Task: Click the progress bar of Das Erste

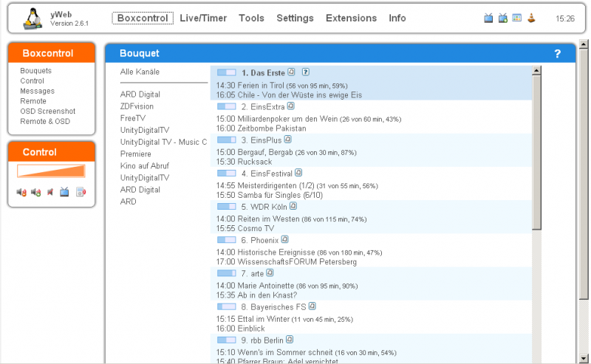Action: coord(227,72)
